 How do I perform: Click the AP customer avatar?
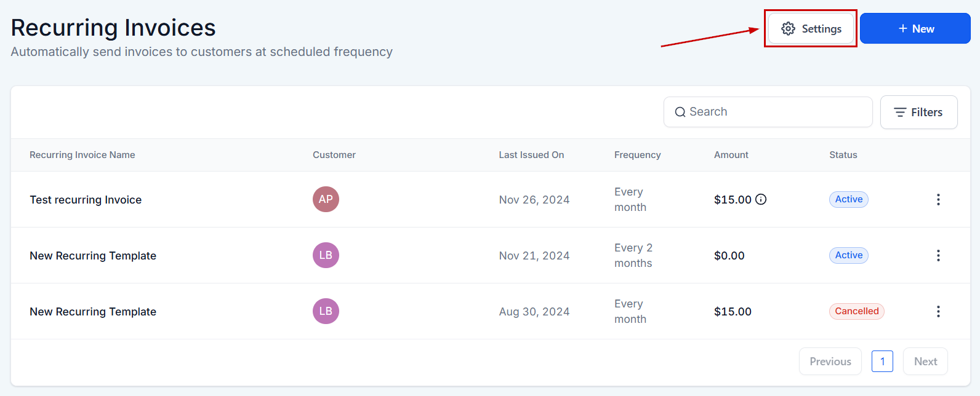click(326, 199)
